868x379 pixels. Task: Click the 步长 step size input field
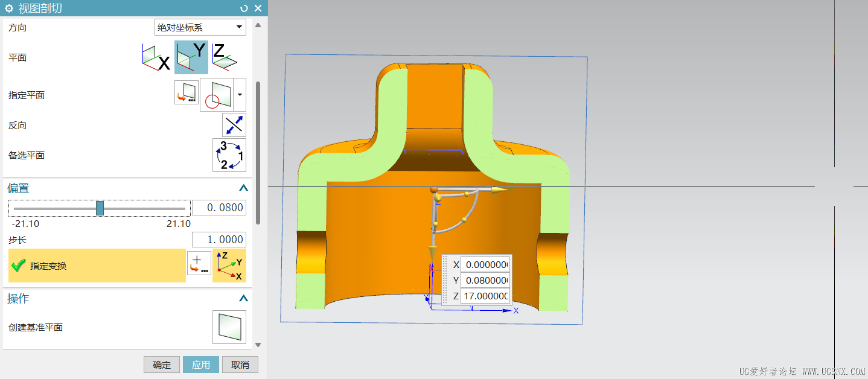click(x=219, y=240)
